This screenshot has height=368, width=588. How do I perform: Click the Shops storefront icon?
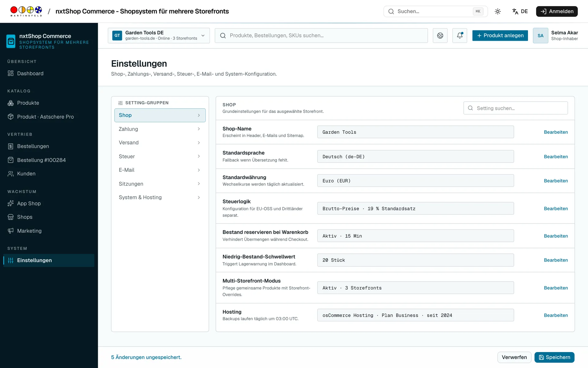pyautogui.click(x=11, y=217)
